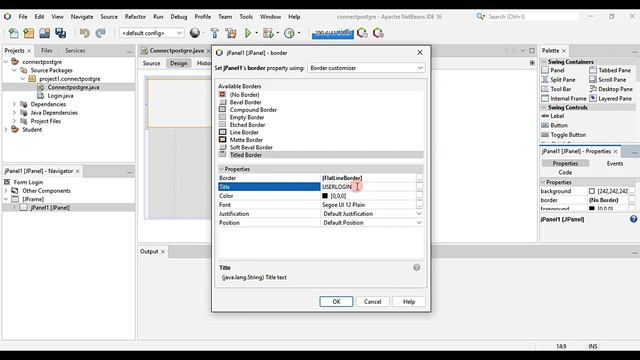The width and height of the screenshot is (640, 360).
Task: Click ellipsis button for Border property row
Action: click(x=419, y=178)
